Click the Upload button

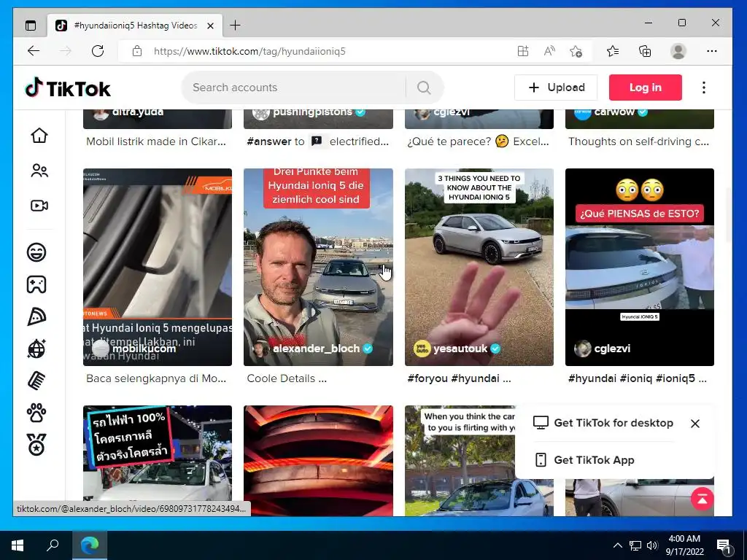coord(556,87)
